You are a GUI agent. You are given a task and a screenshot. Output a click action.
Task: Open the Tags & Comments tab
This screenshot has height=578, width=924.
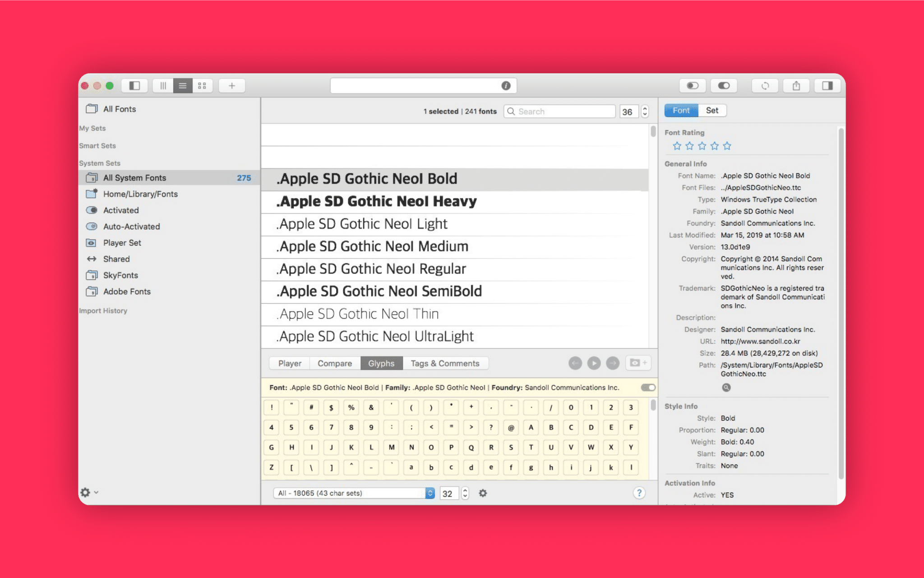445,364
